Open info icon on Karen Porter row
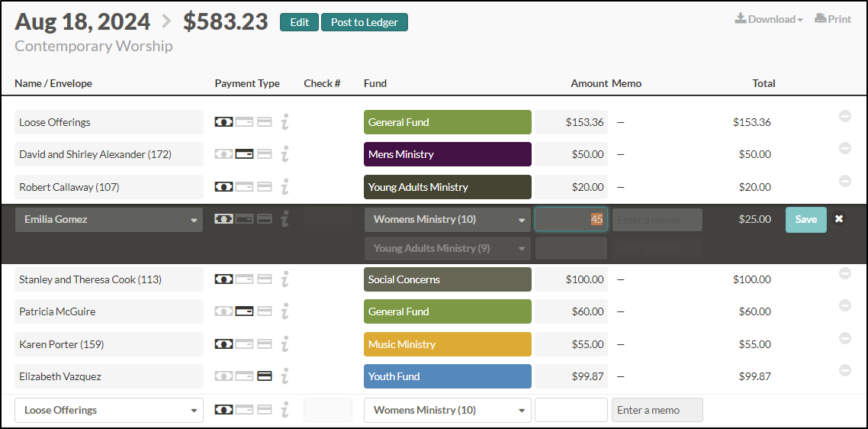The image size is (868, 429). point(285,344)
